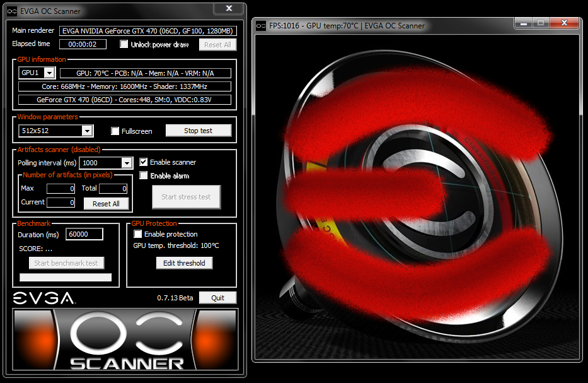
Task: Click the disabled maximize button on the render window
Action: 540,23
